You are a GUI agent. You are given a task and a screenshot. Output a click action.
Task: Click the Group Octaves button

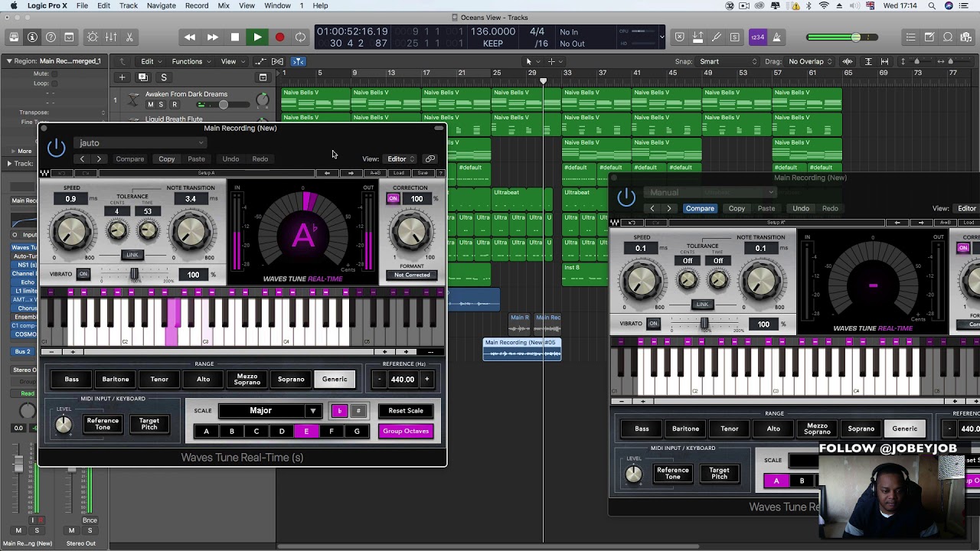[406, 432]
